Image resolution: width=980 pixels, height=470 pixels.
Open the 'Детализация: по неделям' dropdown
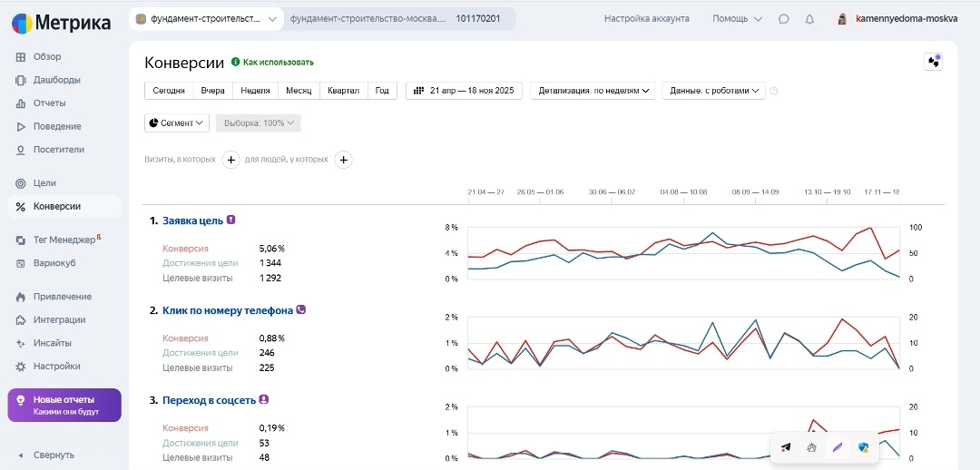point(595,91)
